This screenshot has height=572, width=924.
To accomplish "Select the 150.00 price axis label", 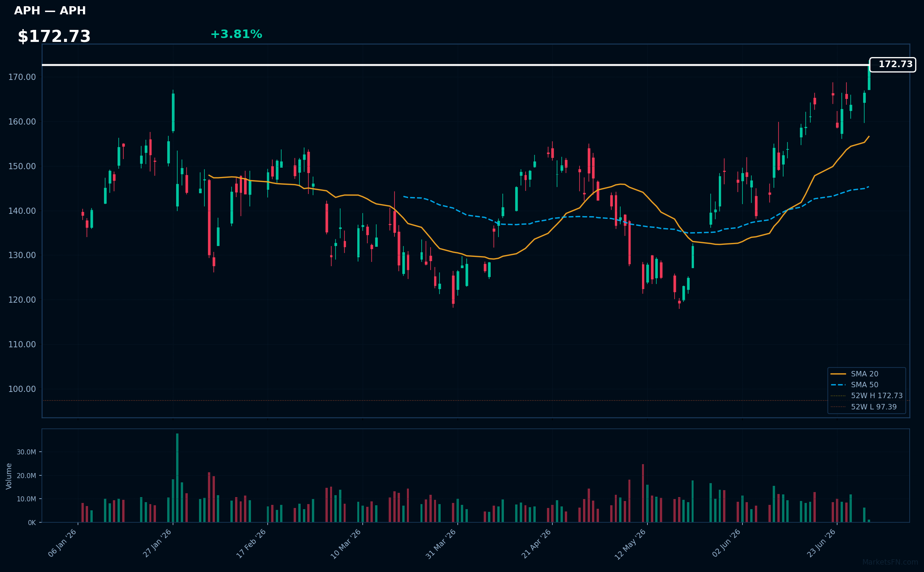I will pyautogui.click(x=22, y=166).
